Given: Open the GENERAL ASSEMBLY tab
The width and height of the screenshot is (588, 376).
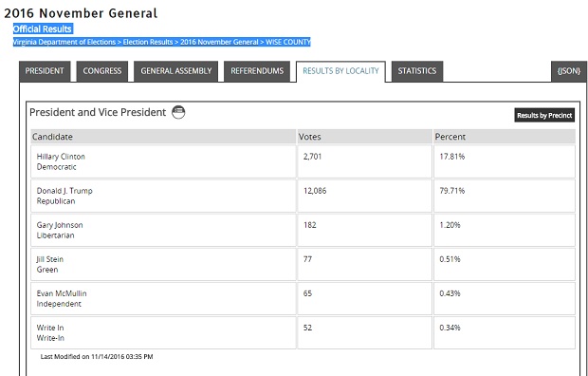Looking at the screenshot, I should click(175, 71).
